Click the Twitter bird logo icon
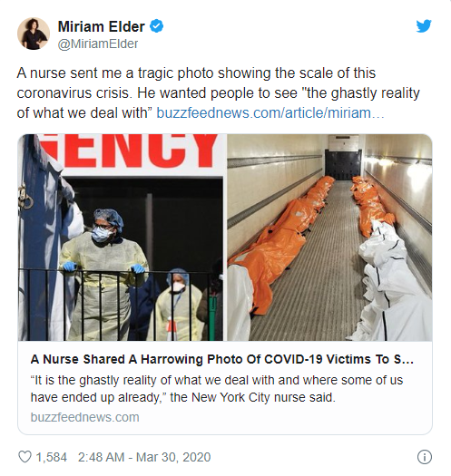Viewport: 451px width, 476px height. [x=424, y=26]
